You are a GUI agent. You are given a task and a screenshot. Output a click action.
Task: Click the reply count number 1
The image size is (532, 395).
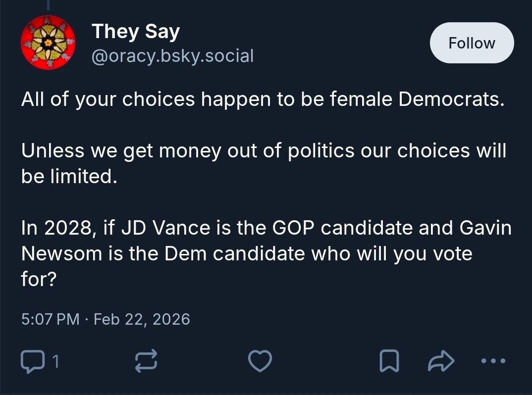[x=55, y=362]
